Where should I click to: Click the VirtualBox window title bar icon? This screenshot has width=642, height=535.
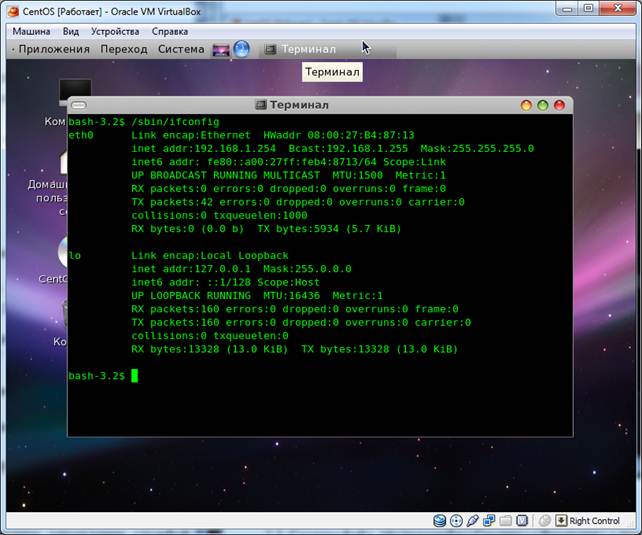point(14,11)
